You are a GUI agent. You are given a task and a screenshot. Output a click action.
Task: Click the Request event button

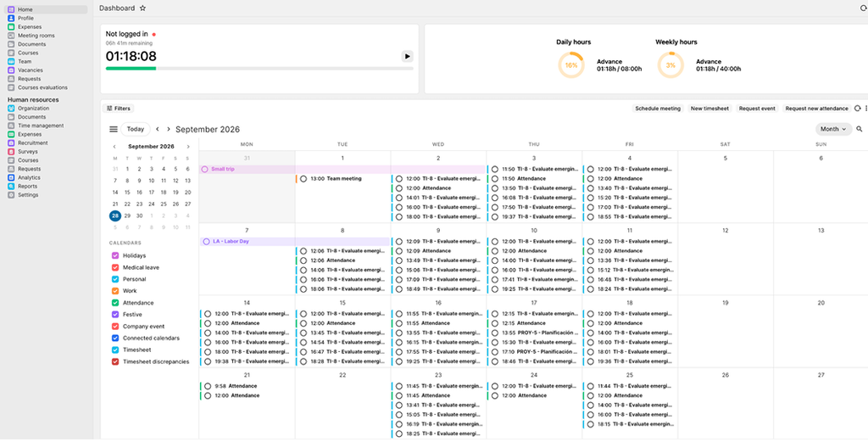click(x=757, y=109)
